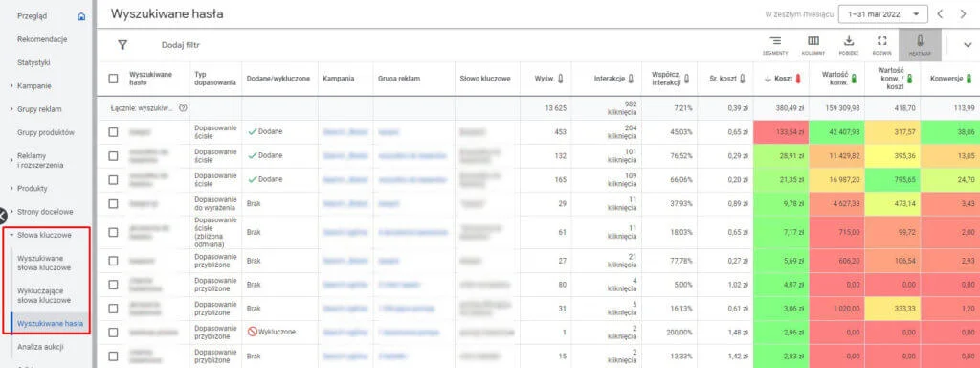
Task: Tick checkbox of the 21,35 zł row
Action: tap(113, 179)
